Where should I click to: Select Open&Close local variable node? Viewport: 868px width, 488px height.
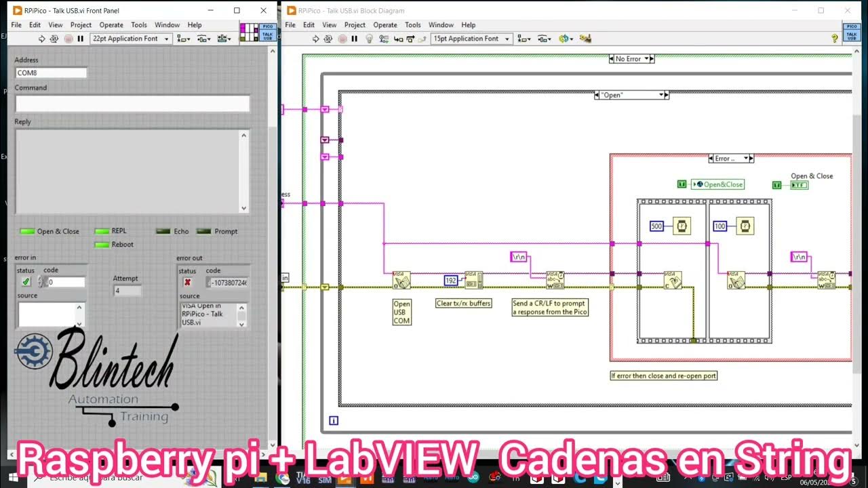(x=717, y=184)
